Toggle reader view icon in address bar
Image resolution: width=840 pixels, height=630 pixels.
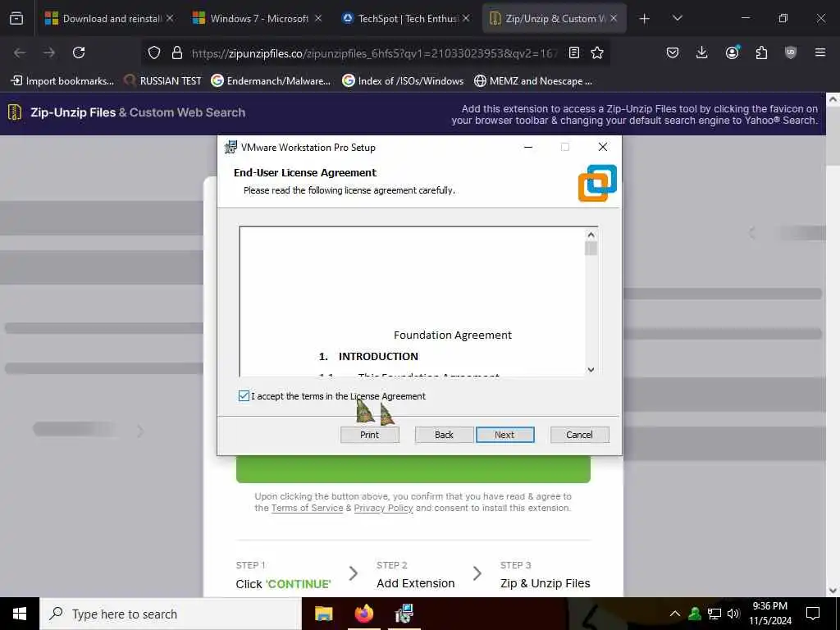coord(573,52)
